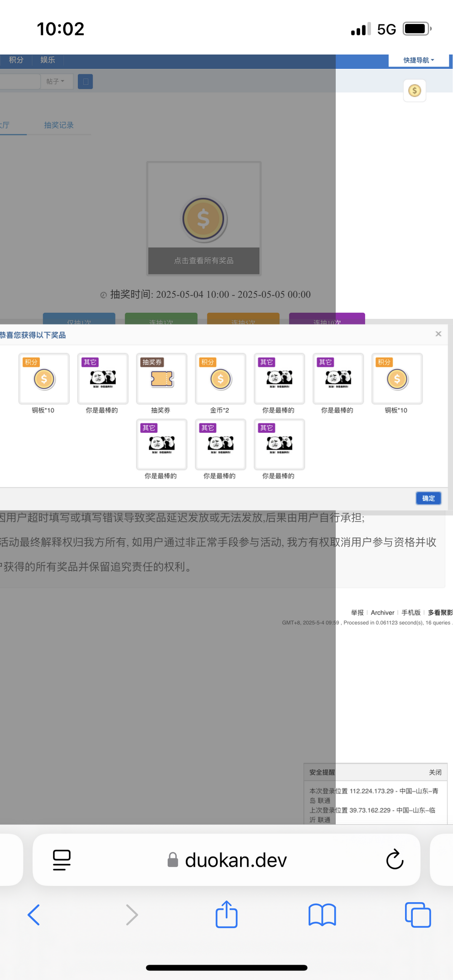Tap the duokan.dev address bar
The height and width of the screenshot is (980, 453).
[236, 860]
